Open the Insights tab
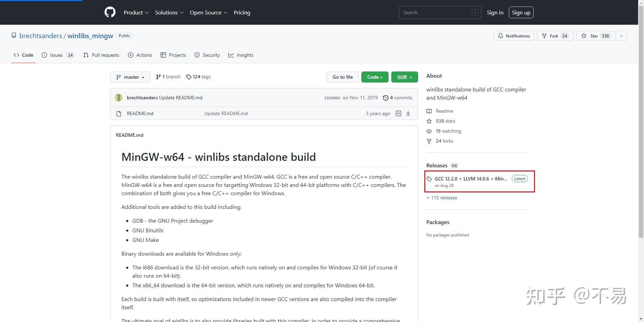644x322 pixels. (x=241, y=55)
